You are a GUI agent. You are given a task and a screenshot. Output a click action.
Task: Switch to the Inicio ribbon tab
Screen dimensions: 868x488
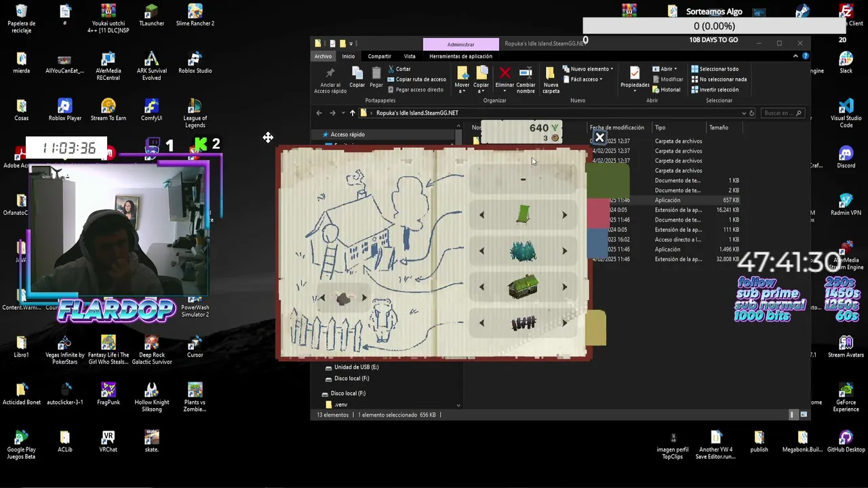tap(348, 56)
